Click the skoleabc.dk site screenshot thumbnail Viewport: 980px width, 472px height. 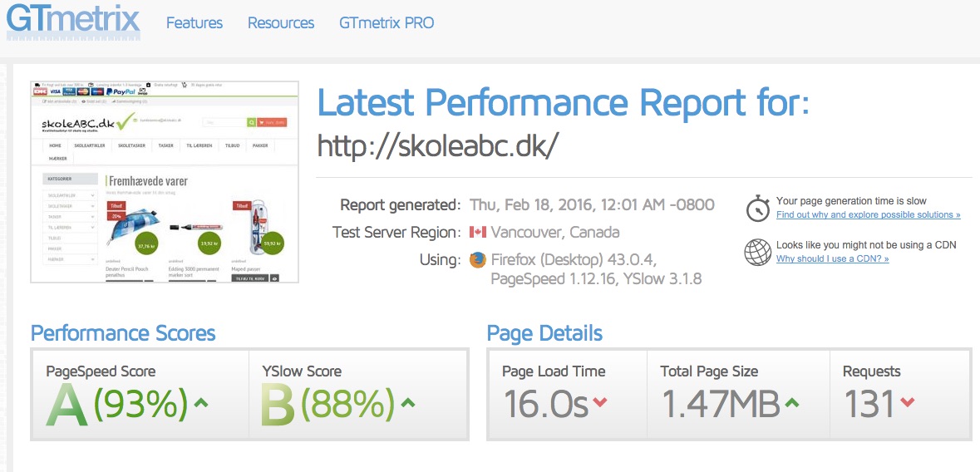(165, 181)
